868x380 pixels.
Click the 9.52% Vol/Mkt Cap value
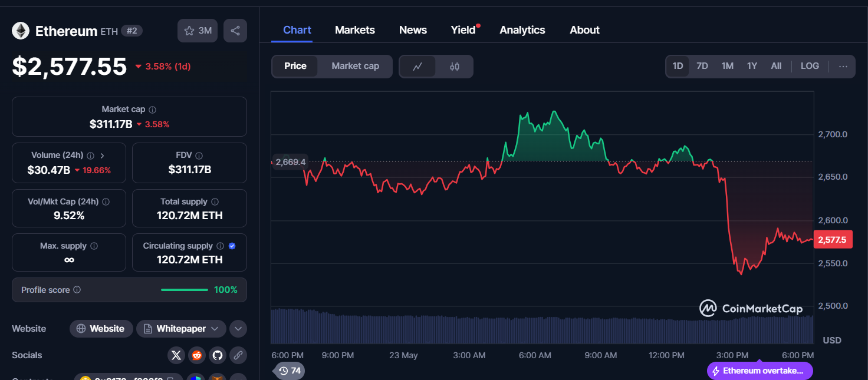69,216
